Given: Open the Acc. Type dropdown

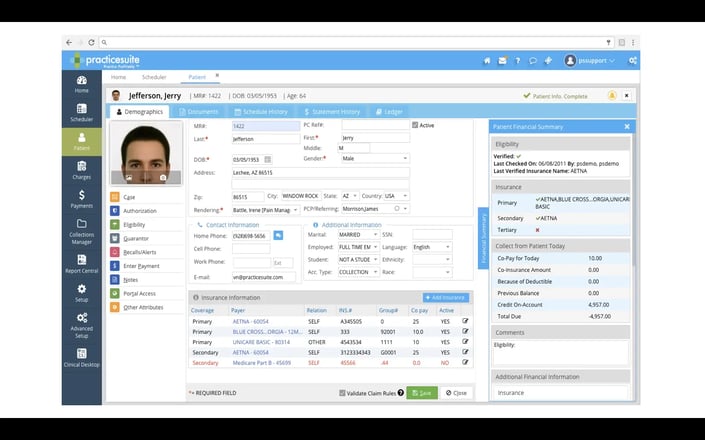Looking at the screenshot, I should click(358, 272).
